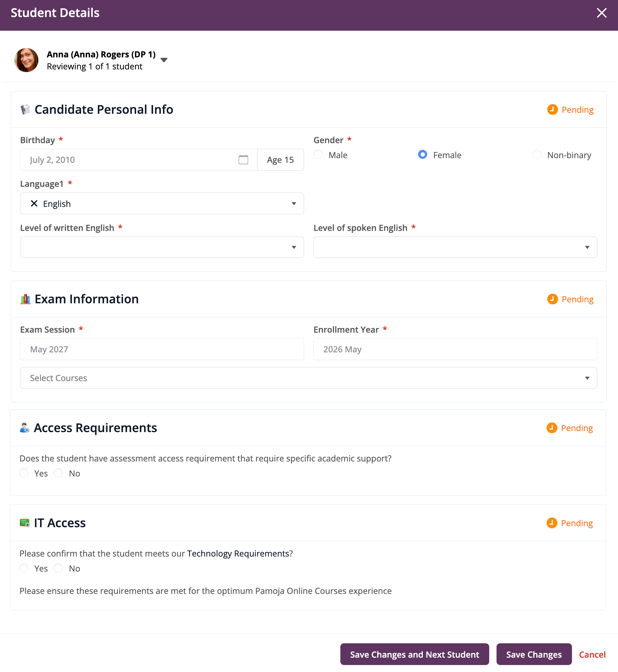Choose No for Technology Requirements confirmation
The height and width of the screenshot is (672, 618).
point(58,568)
